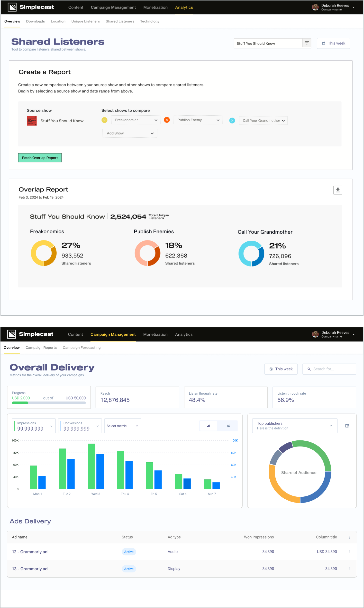Switch to the Unique Listeners tab

[x=86, y=21]
